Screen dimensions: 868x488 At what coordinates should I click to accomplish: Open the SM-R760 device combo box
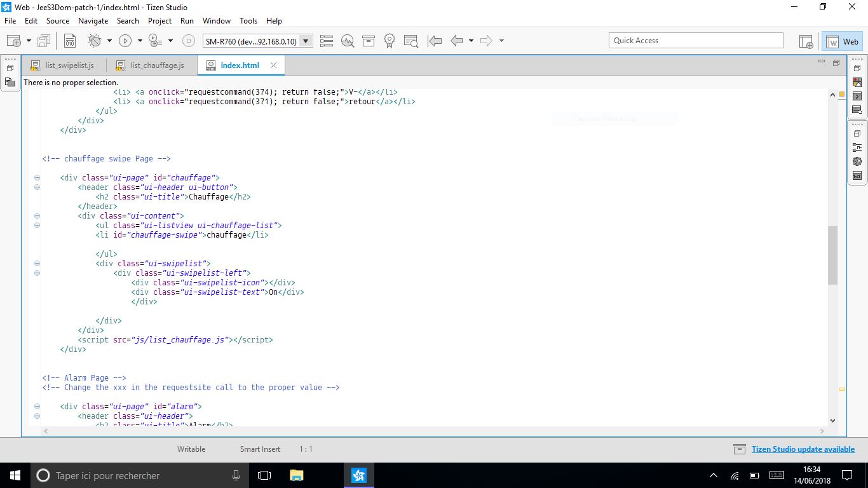point(258,41)
